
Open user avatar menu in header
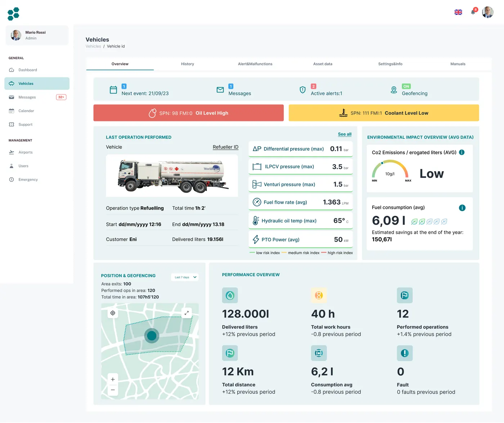[x=488, y=12]
